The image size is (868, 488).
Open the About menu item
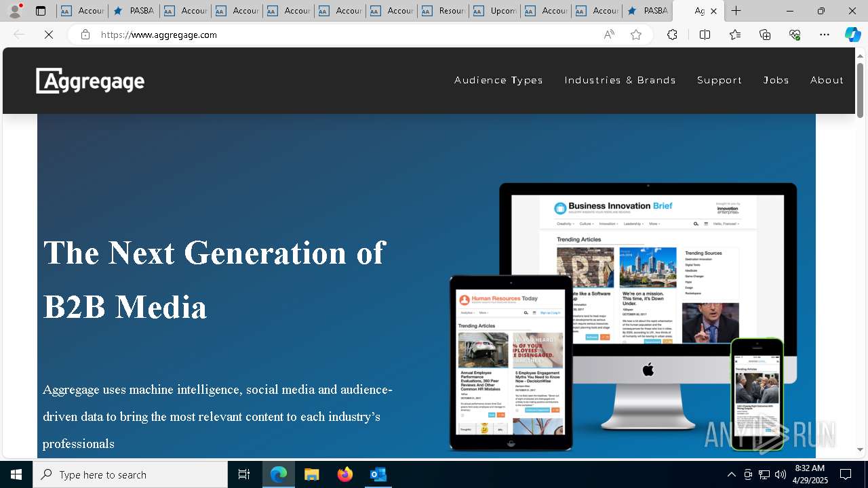pos(827,80)
